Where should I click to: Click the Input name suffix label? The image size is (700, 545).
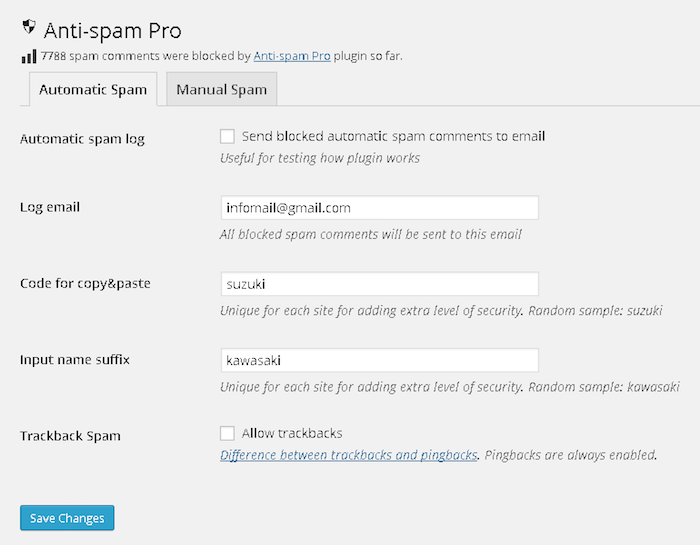tap(75, 360)
